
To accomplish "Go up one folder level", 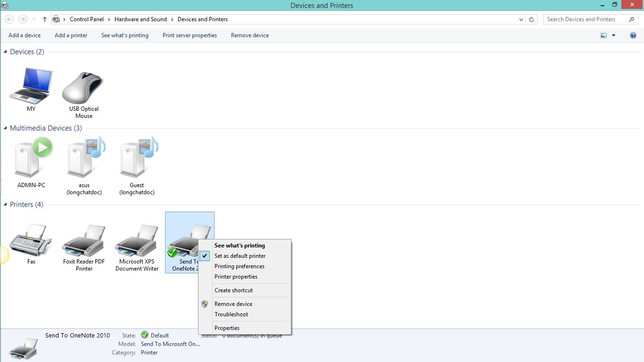I will coord(45,19).
